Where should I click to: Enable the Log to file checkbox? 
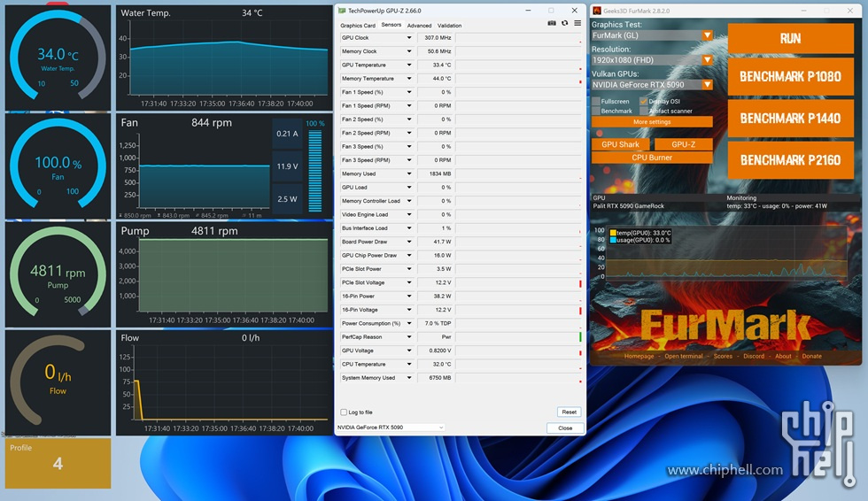click(344, 412)
